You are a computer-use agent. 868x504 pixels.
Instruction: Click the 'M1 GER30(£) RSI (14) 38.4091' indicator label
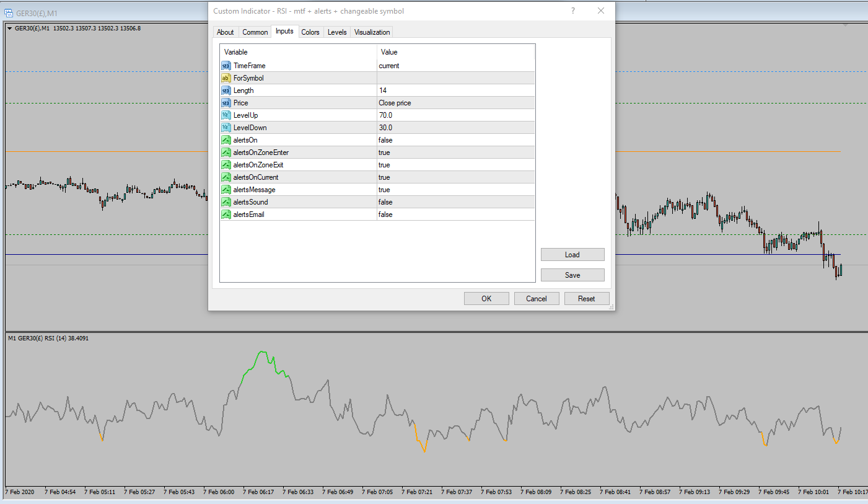48,338
